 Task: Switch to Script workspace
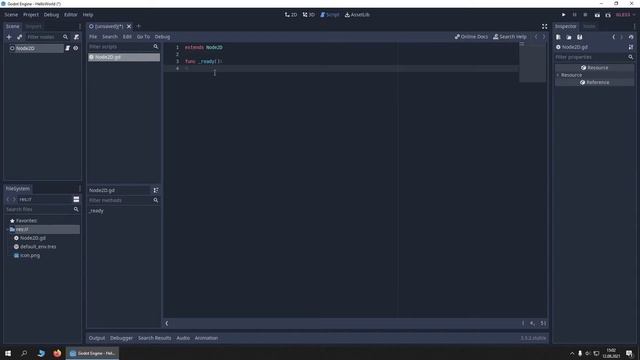329,15
